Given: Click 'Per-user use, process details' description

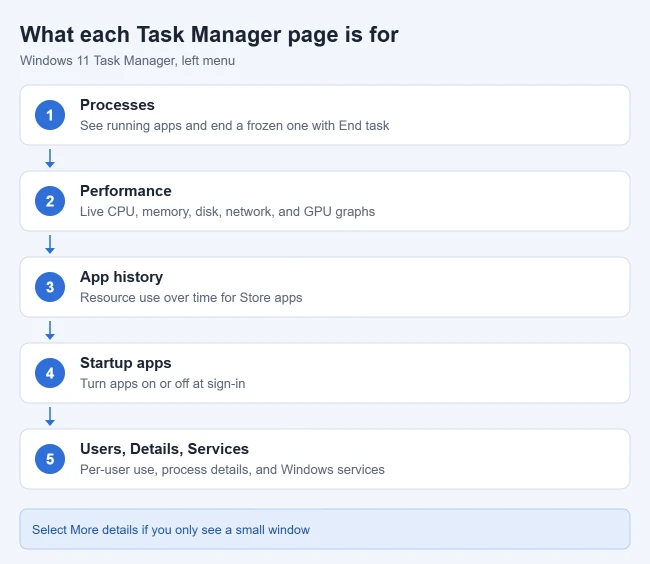Looking at the screenshot, I should (x=232, y=470).
